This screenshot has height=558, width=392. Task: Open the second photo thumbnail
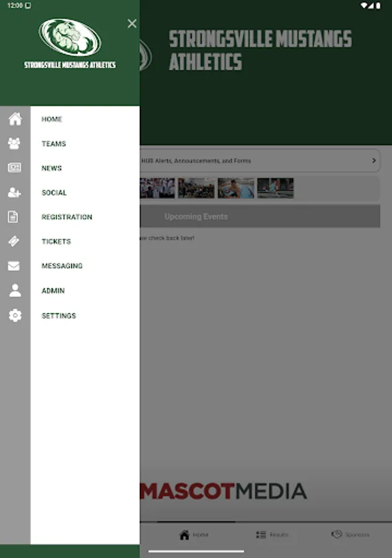[196, 188]
